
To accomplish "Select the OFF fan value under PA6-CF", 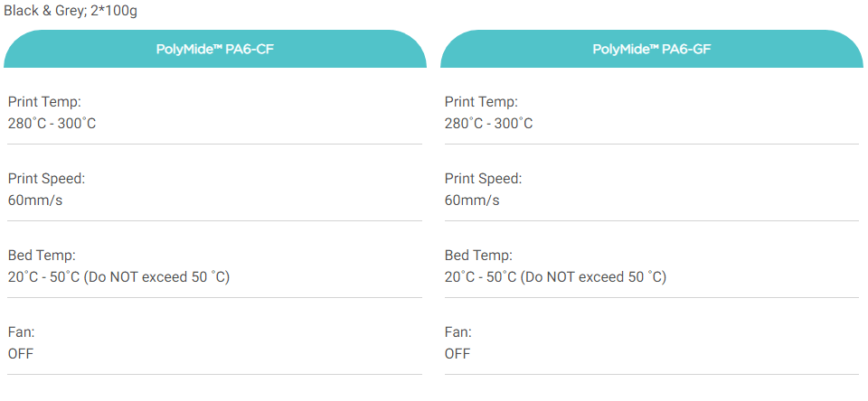I will click(21, 353).
